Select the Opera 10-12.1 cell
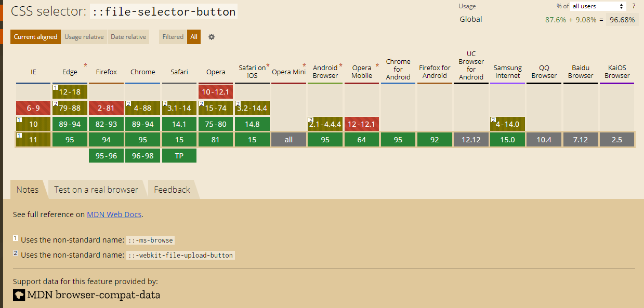 (x=216, y=92)
